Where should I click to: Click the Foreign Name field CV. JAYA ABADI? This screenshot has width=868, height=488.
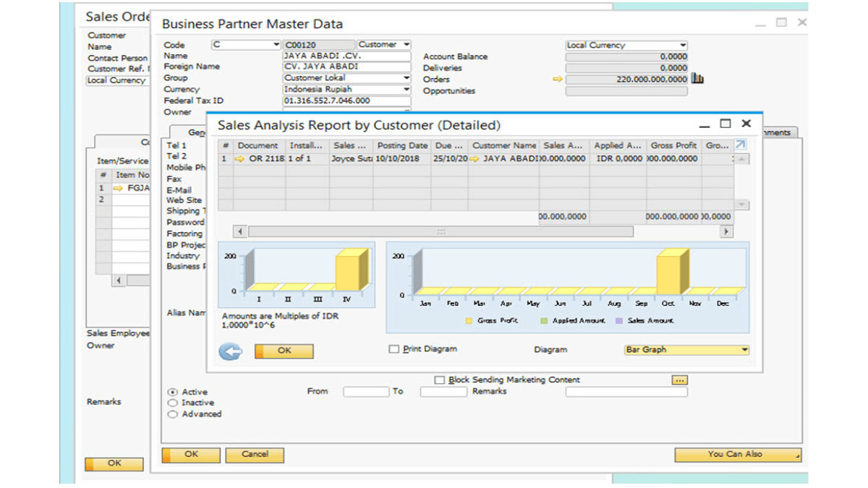[346, 67]
